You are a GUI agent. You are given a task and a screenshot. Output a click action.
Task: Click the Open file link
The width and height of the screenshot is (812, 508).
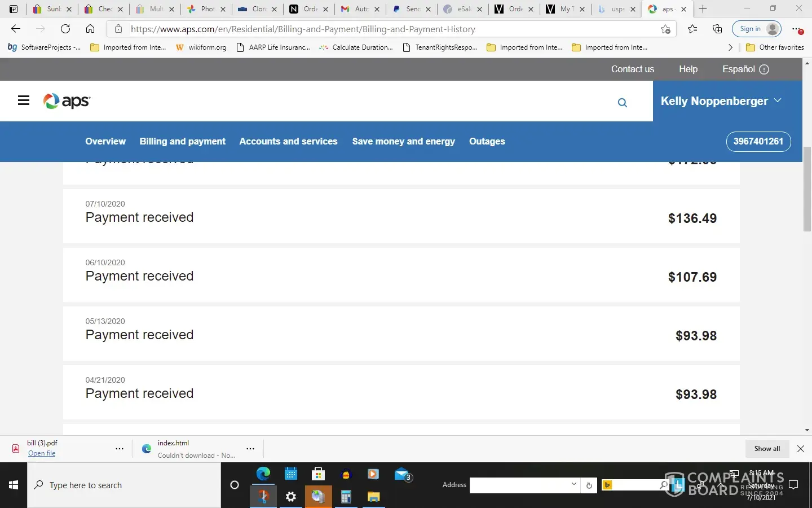click(x=42, y=453)
